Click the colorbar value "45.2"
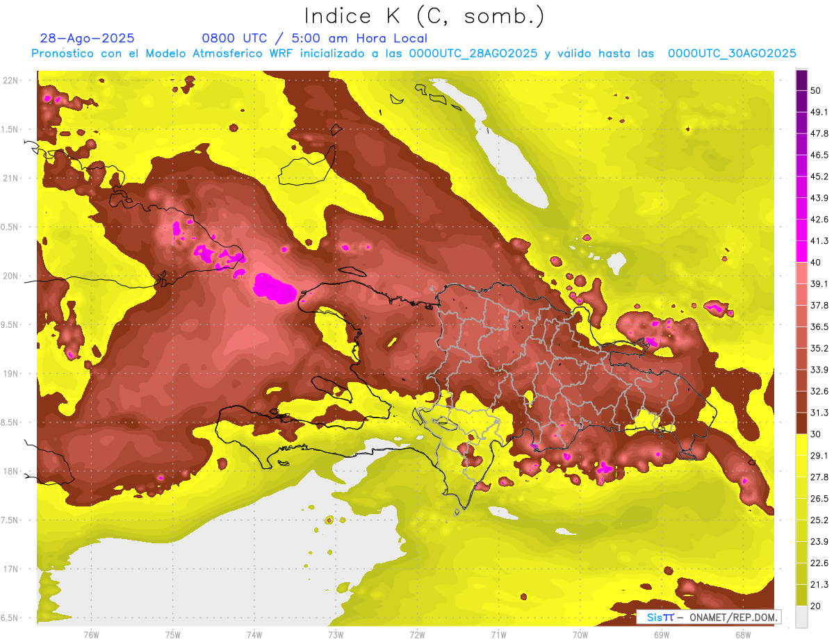Screen dimensions: 834x644 click(819, 176)
